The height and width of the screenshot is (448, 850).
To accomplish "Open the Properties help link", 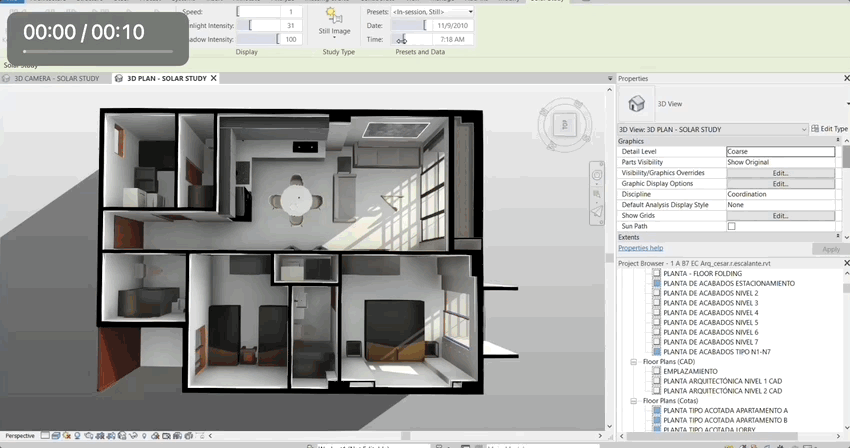I will [640, 248].
